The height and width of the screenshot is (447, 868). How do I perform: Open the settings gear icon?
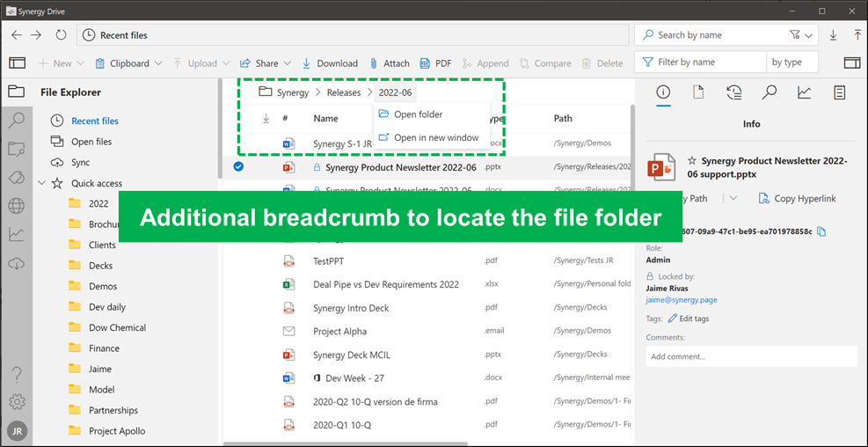pyautogui.click(x=17, y=401)
